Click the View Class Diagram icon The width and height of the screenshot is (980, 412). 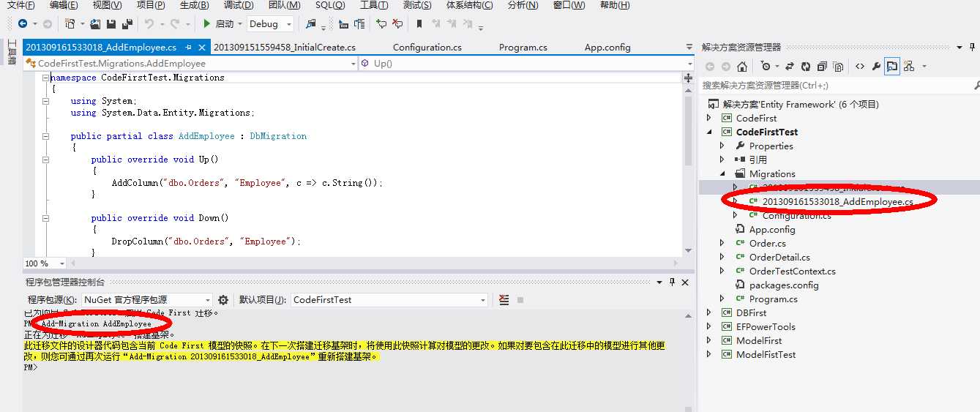coord(909,67)
